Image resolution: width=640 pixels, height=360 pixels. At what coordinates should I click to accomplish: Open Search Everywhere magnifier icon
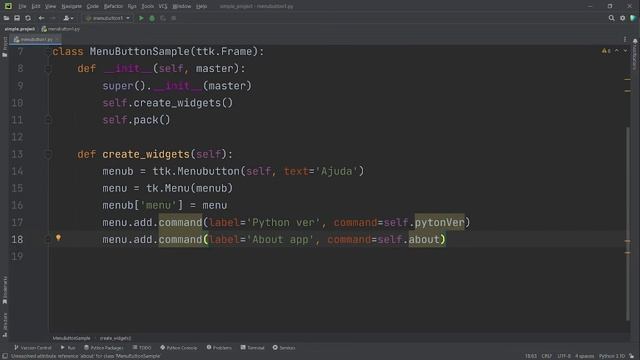pos(611,18)
